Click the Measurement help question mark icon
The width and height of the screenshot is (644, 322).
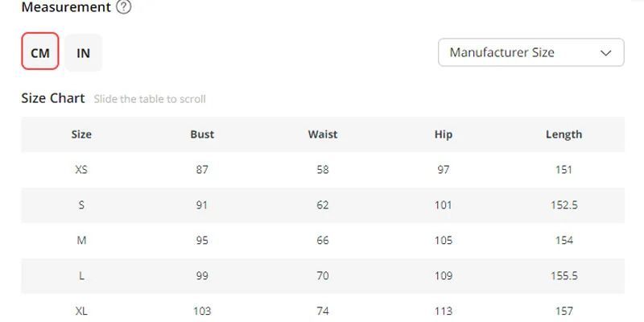(123, 7)
